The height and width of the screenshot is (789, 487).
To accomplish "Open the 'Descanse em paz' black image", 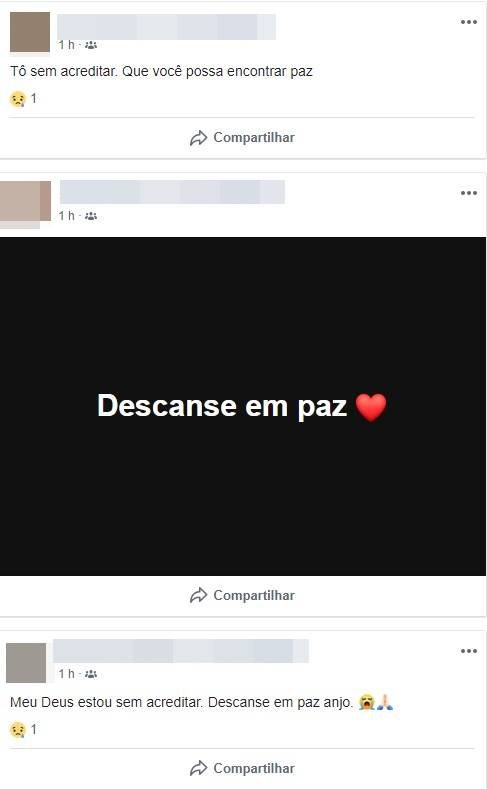I will pos(243,406).
